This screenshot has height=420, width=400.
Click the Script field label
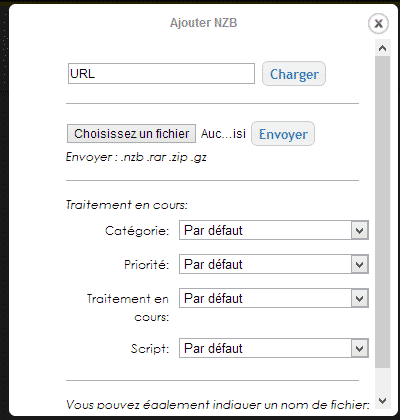tap(150, 349)
